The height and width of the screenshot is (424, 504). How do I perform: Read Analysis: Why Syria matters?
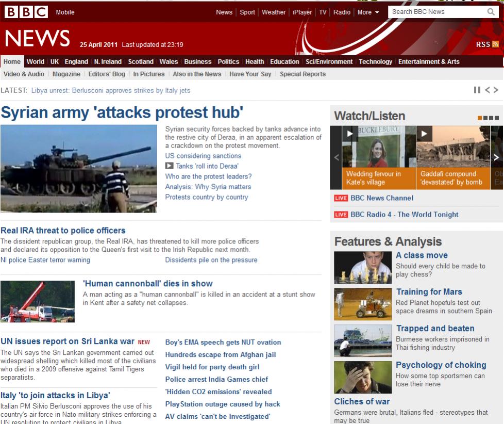point(208,187)
